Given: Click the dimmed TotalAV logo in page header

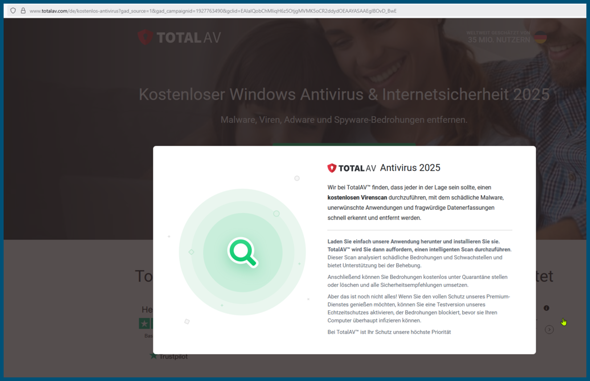Looking at the screenshot, I should point(179,37).
